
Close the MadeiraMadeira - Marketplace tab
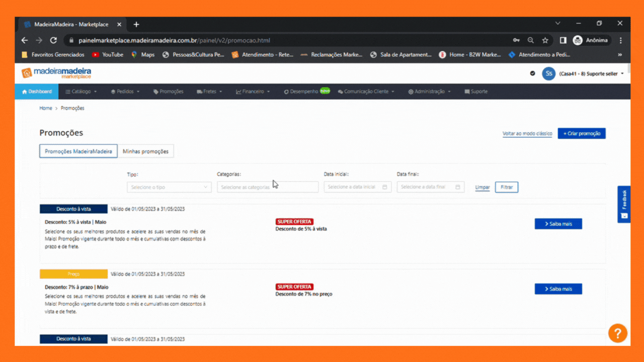[119, 24]
